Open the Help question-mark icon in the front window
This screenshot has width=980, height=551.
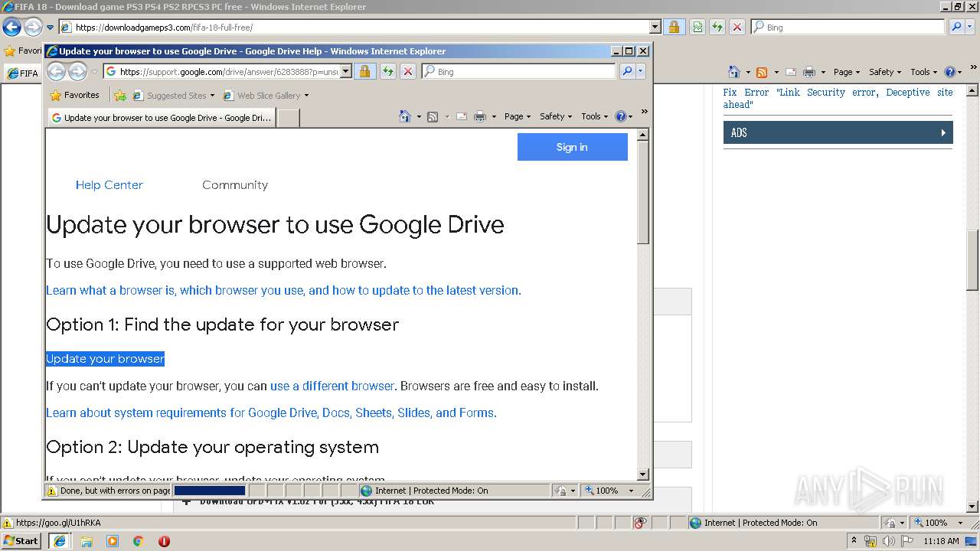[x=620, y=116]
